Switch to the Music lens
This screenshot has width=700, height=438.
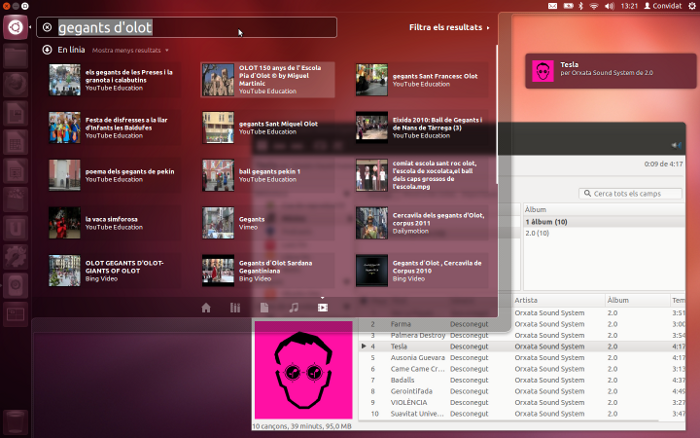[294, 308]
